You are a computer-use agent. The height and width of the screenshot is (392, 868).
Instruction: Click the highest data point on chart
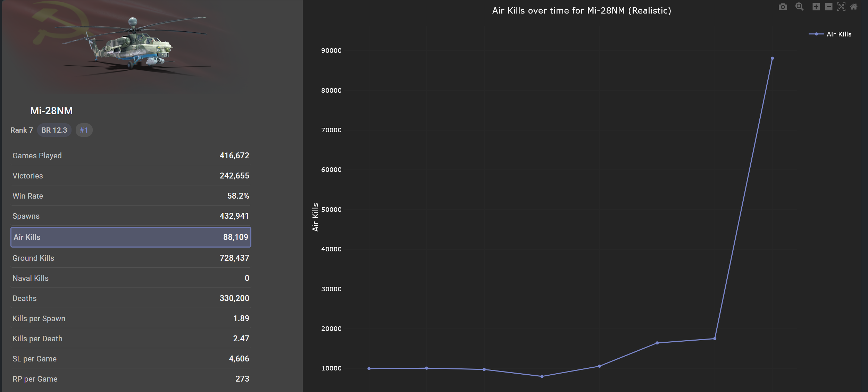(772, 58)
